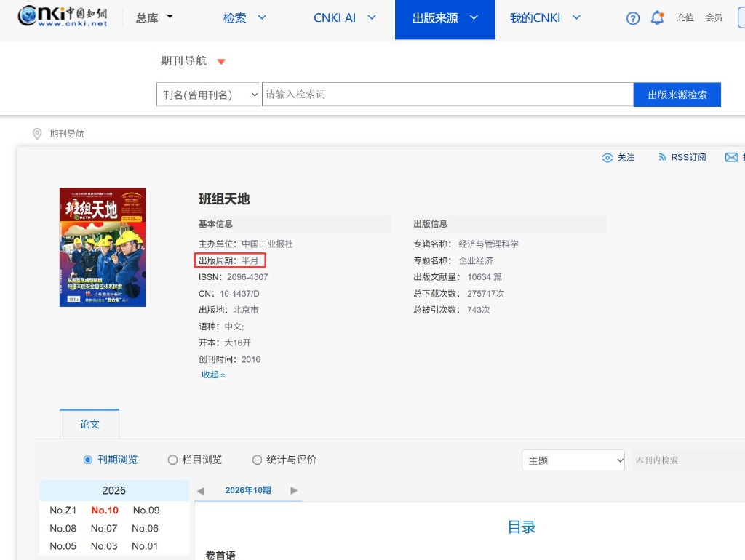Open the 刊名(曾用刊名) field selector
745x560 pixels.
tap(208, 95)
